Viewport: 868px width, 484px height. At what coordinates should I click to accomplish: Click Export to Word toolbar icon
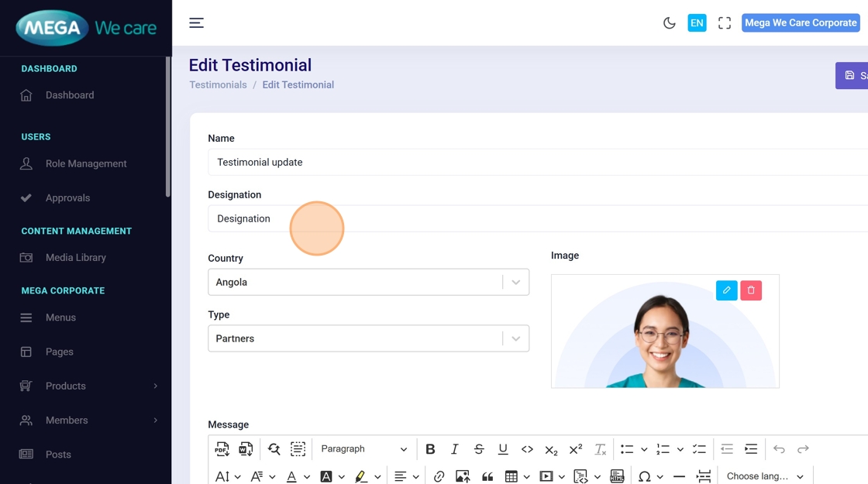(246, 449)
